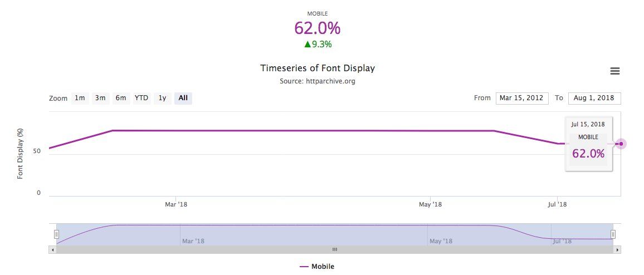This screenshot has height=275, width=644.
Task: Edit the To date field
Action: click(594, 98)
